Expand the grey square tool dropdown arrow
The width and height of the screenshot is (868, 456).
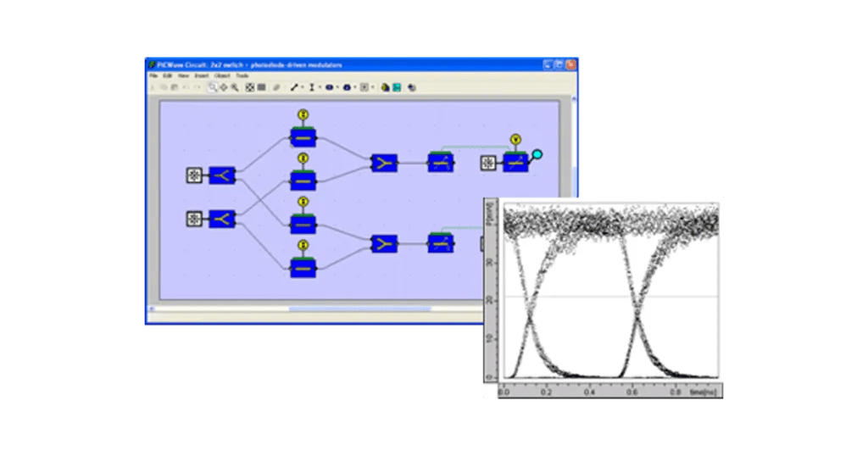click(x=373, y=87)
